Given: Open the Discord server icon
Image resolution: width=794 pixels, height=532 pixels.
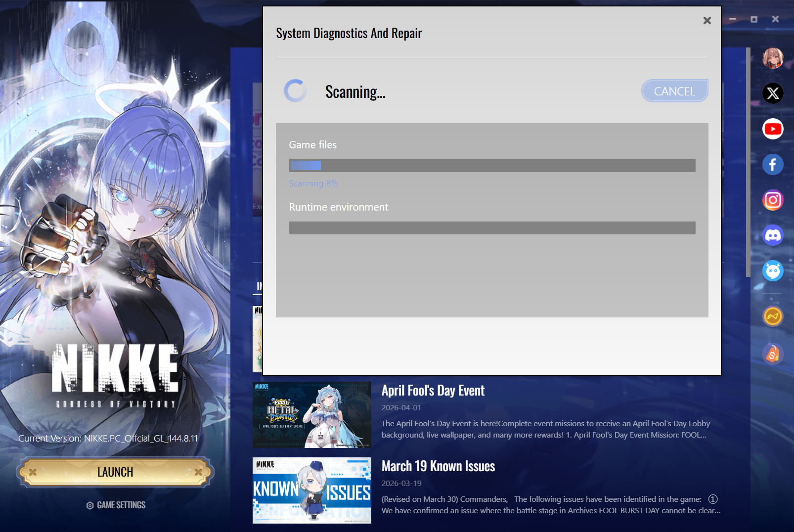Looking at the screenshot, I should [x=773, y=235].
